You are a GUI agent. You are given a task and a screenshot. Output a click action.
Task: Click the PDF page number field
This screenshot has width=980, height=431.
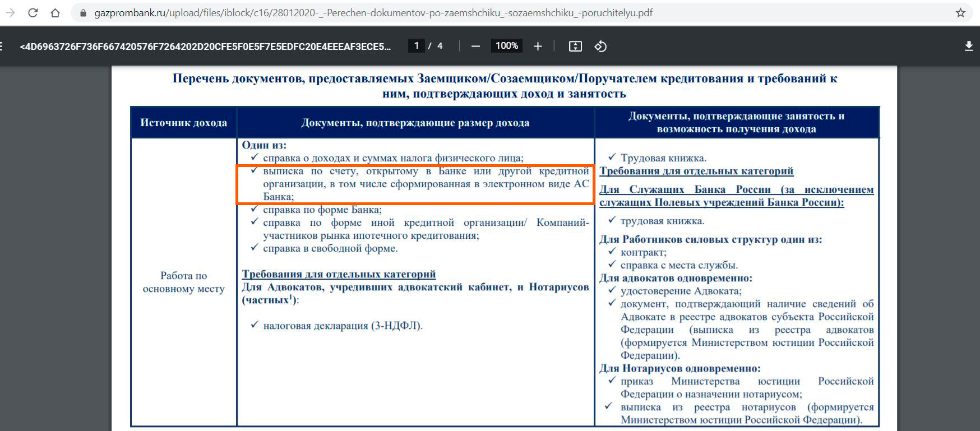coord(417,46)
